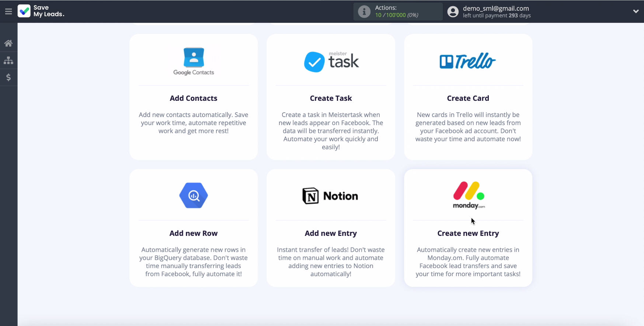644x326 pixels.
Task: Select the Add new Entry title
Action: [x=331, y=233]
